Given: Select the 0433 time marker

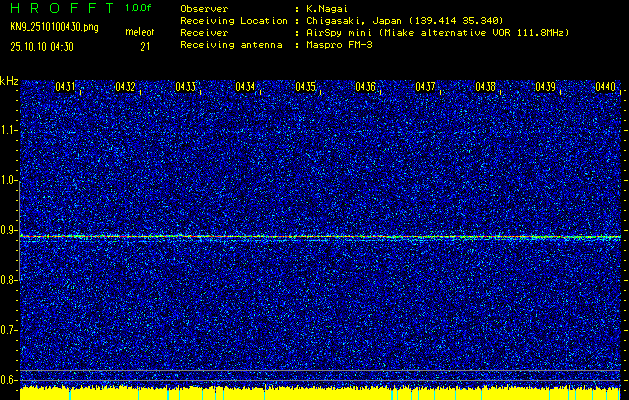Looking at the screenshot, I should [x=186, y=88].
